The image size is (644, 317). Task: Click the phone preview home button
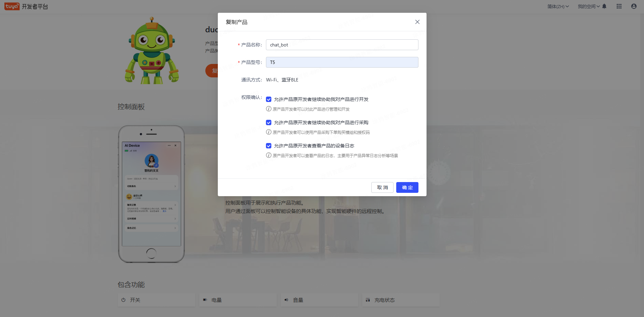pyautogui.click(x=151, y=253)
